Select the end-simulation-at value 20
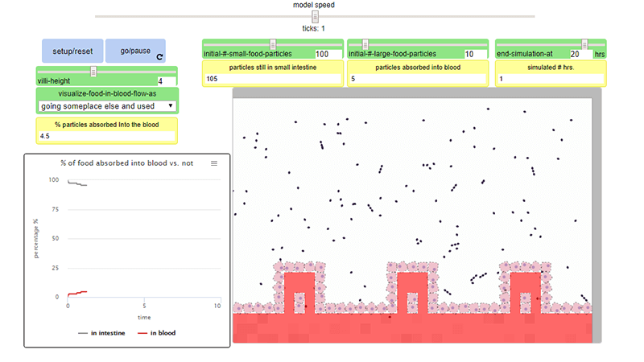The width and height of the screenshot is (644, 362). [580, 54]
